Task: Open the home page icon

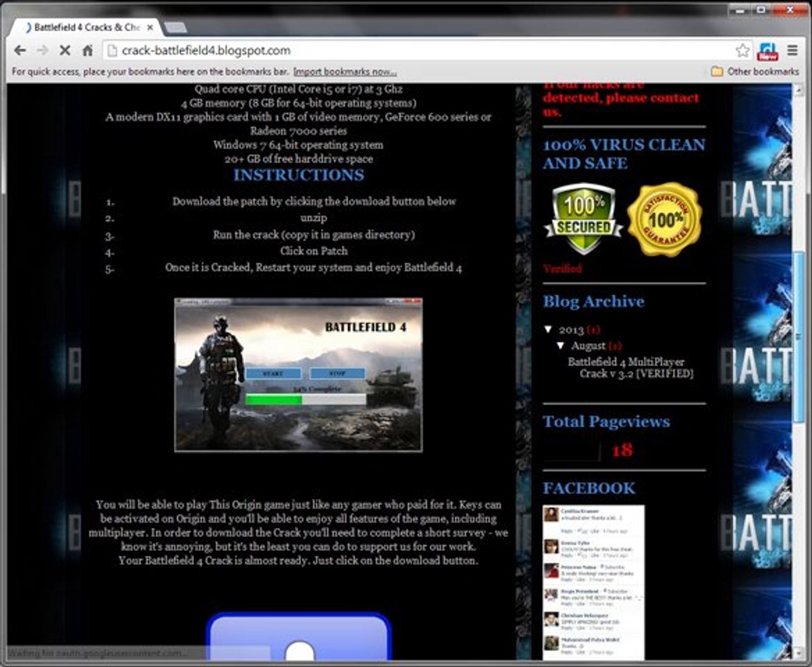Action: point(88,50)
